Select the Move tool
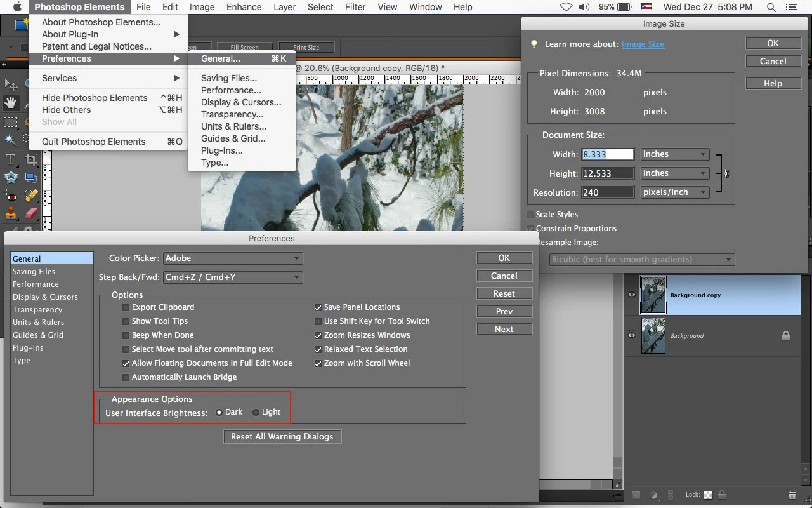The width and height of the screenshot is (812, 508). (11, 84)
